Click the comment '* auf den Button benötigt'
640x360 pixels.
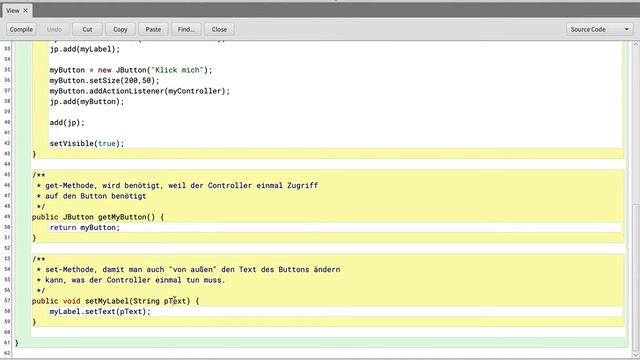pyautogui.click(x=91, y=196)
